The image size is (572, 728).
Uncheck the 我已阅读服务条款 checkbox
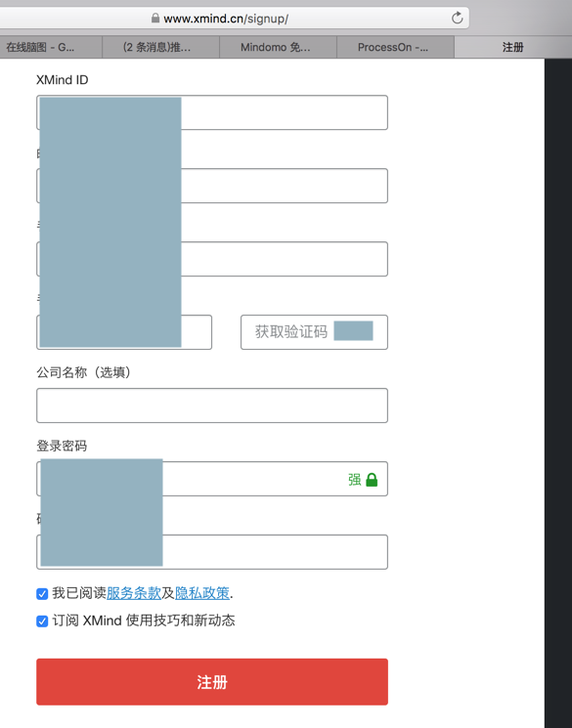42,594
